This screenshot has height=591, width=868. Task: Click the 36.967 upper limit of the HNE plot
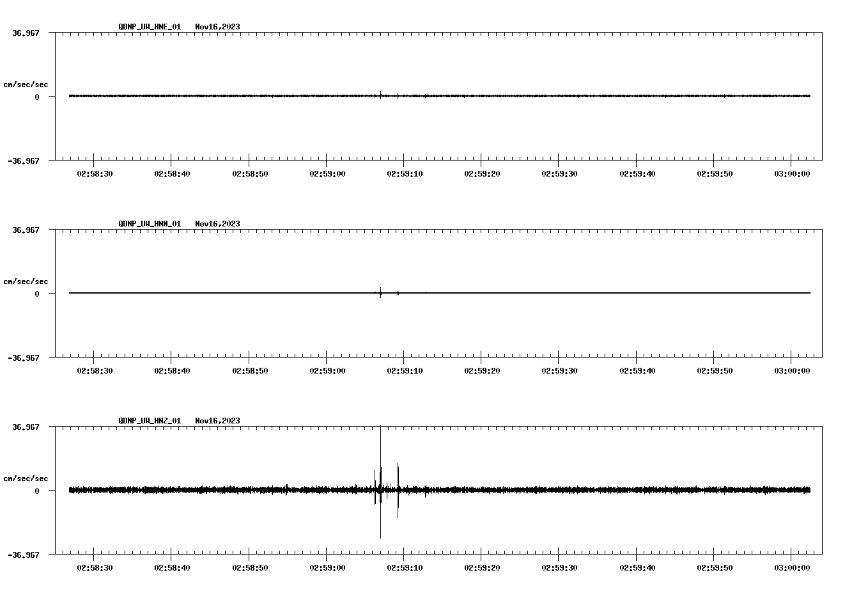[x=26, y=33]
